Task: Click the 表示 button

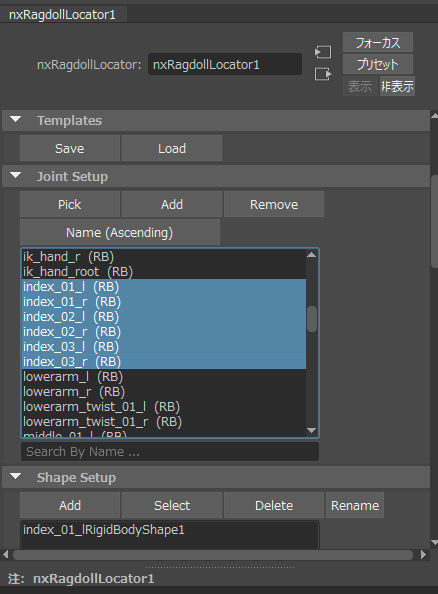Action: [x=360, y=86]
